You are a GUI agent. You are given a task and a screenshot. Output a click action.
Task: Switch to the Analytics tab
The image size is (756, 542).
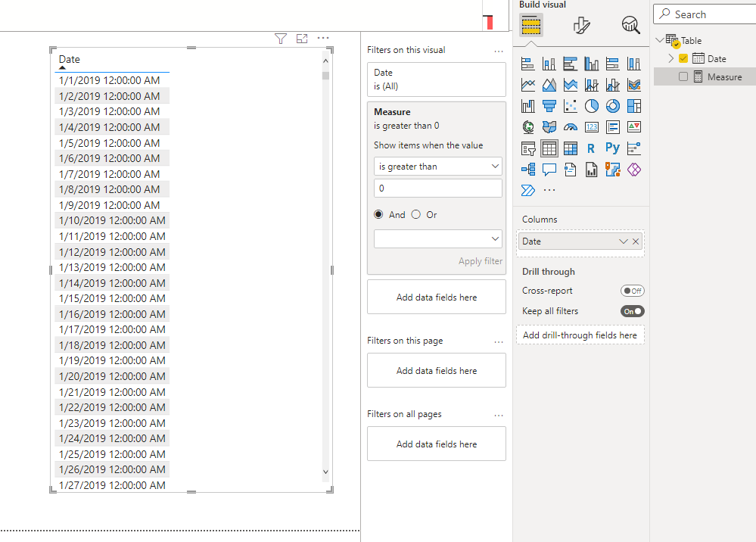pos(630,25)
